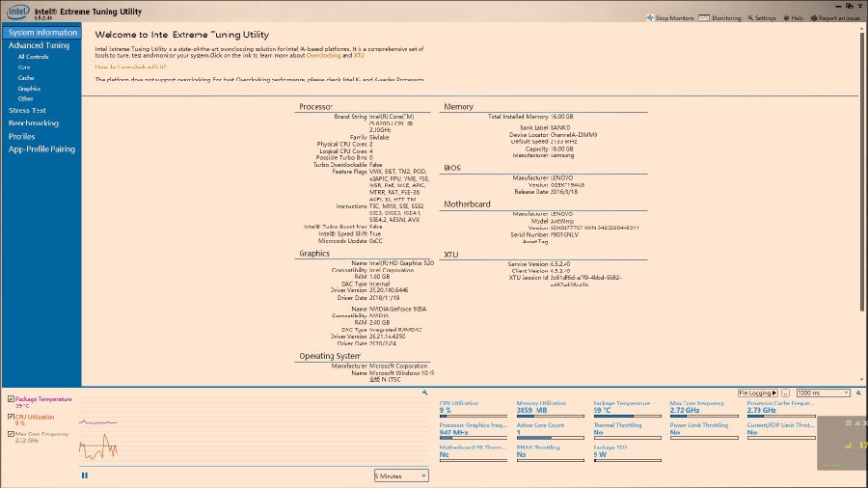
Task: Click the Report an Issue icon
Action: [x=813, y=17]
